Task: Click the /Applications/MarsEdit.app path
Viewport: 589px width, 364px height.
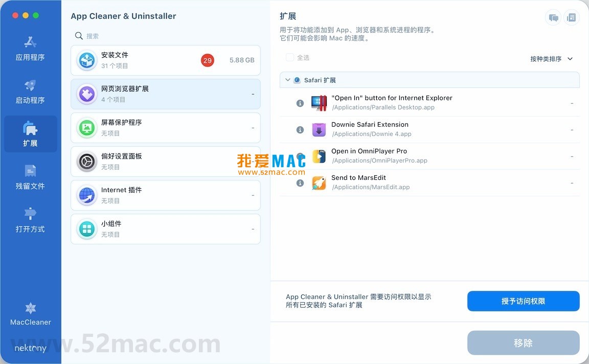Action: 371,187
